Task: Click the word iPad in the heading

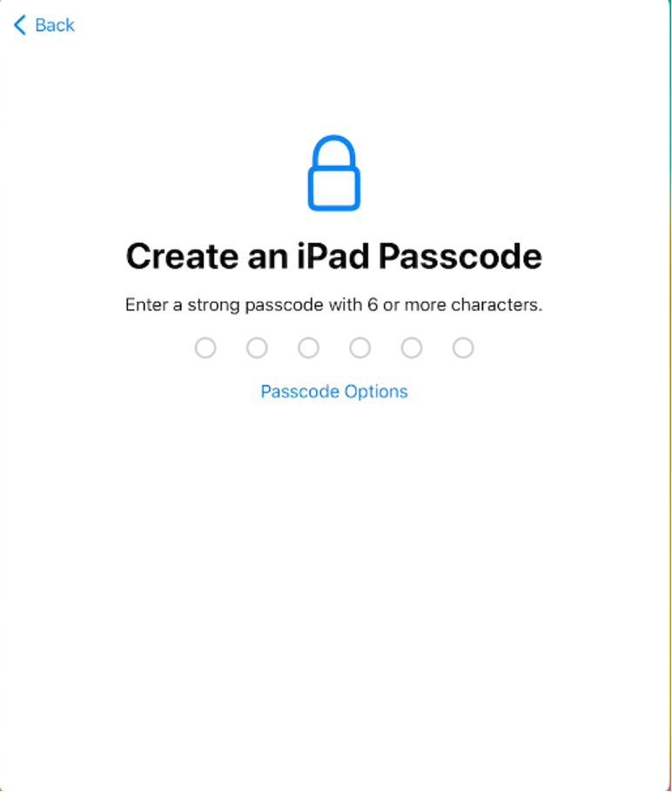Action: pos(333,256)
